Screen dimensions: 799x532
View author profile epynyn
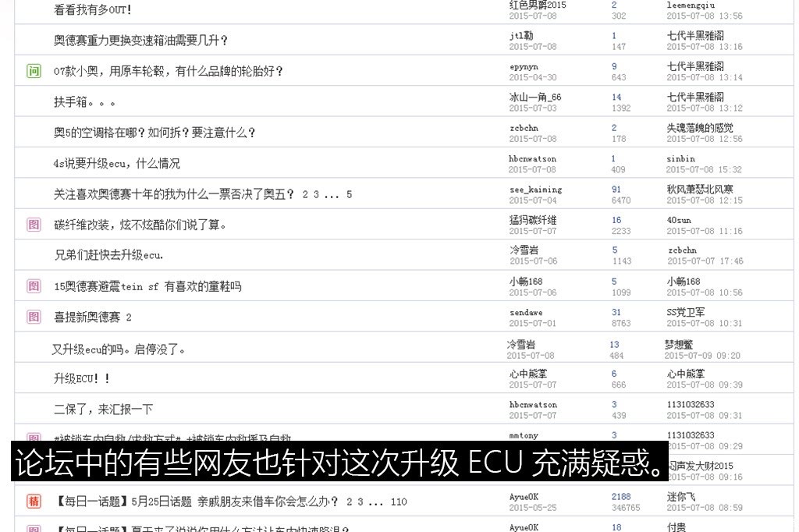point(524,67)
